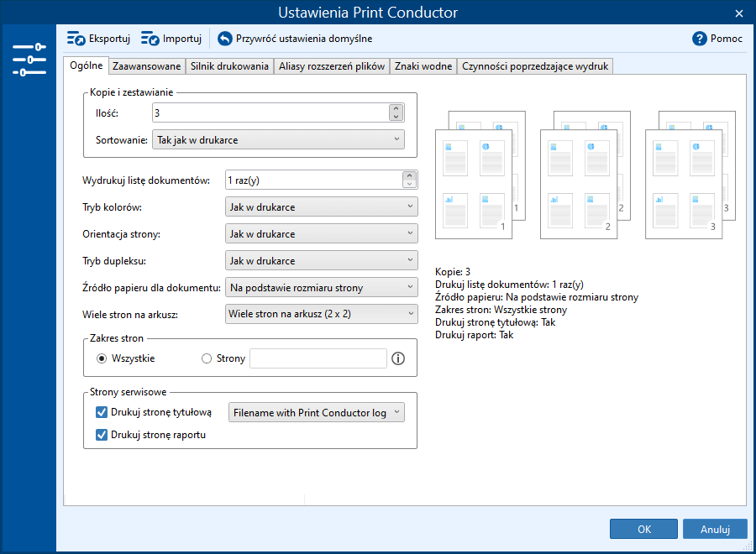This screenshot has height=554, width=756.
Task: Open the Tryb kolorów dropdown
Action: (x=321, y=206)
